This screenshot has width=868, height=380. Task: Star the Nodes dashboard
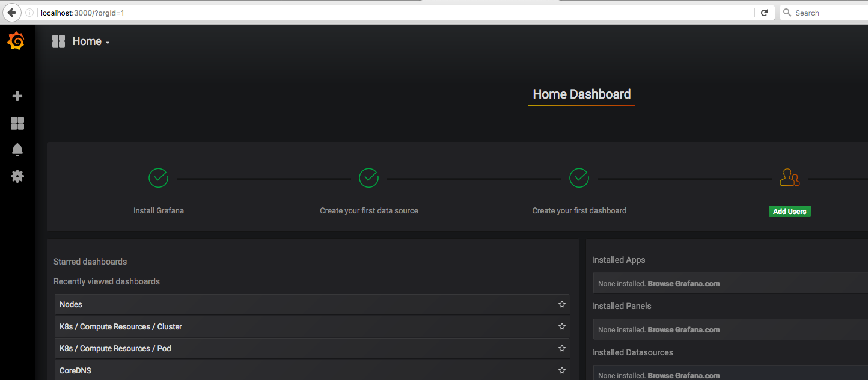point(561,305)
